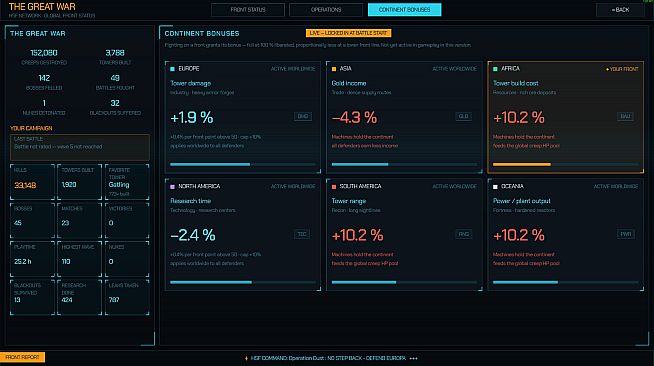The width and height of the screenshot is (654, 366).
Task: Click the Europe front progress bar
Action: [243, 164]
